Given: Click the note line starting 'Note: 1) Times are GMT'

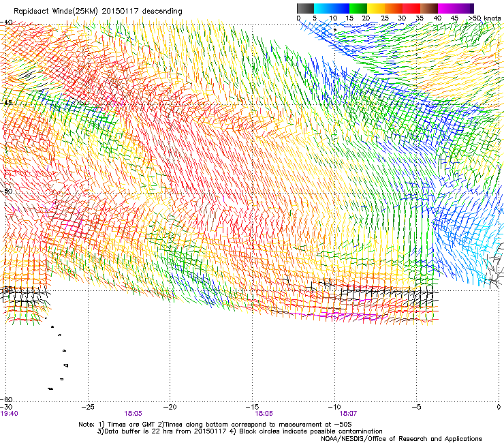Looking at the screenshot, I should [x=215, y=425].
